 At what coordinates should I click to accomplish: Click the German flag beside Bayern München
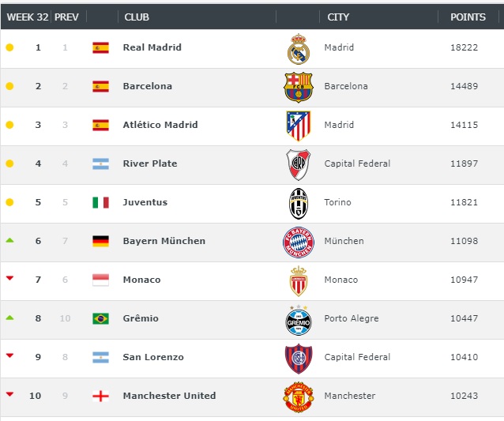100,241
